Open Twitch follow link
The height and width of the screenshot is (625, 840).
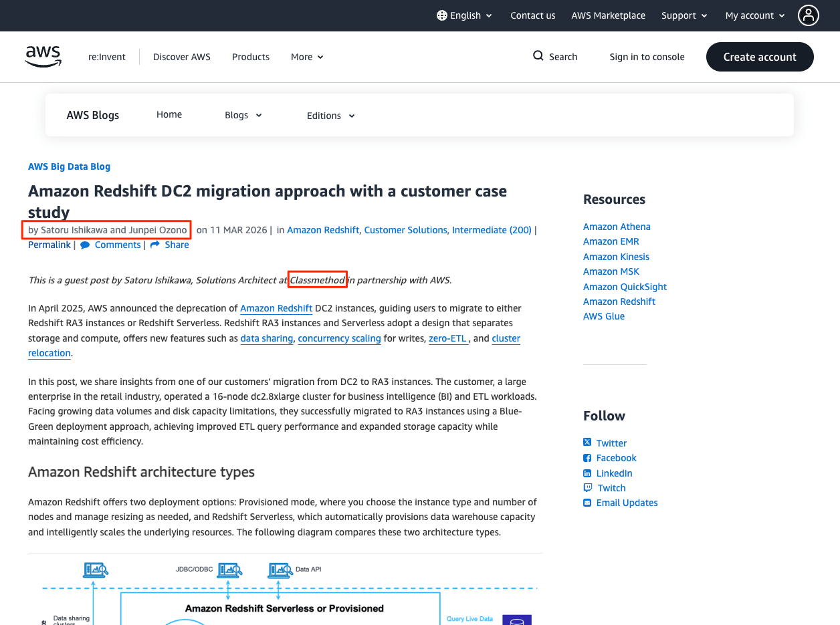[611, 488]
